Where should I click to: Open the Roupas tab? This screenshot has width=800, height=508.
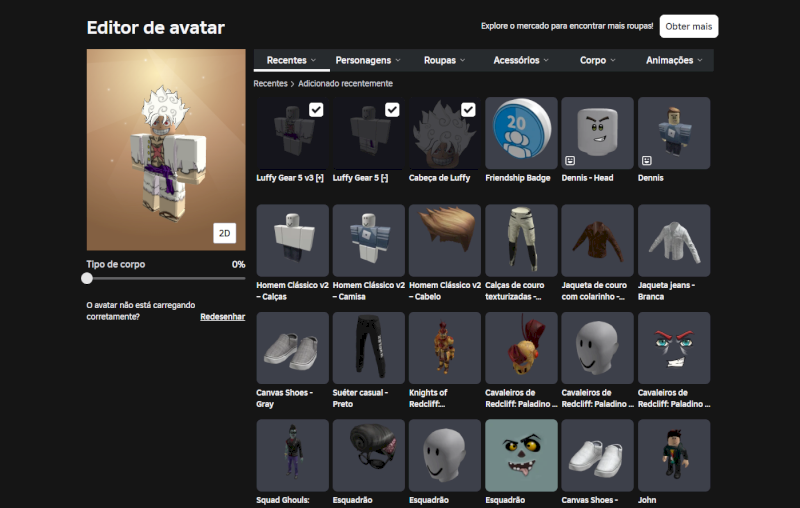(x=444, y=60)
